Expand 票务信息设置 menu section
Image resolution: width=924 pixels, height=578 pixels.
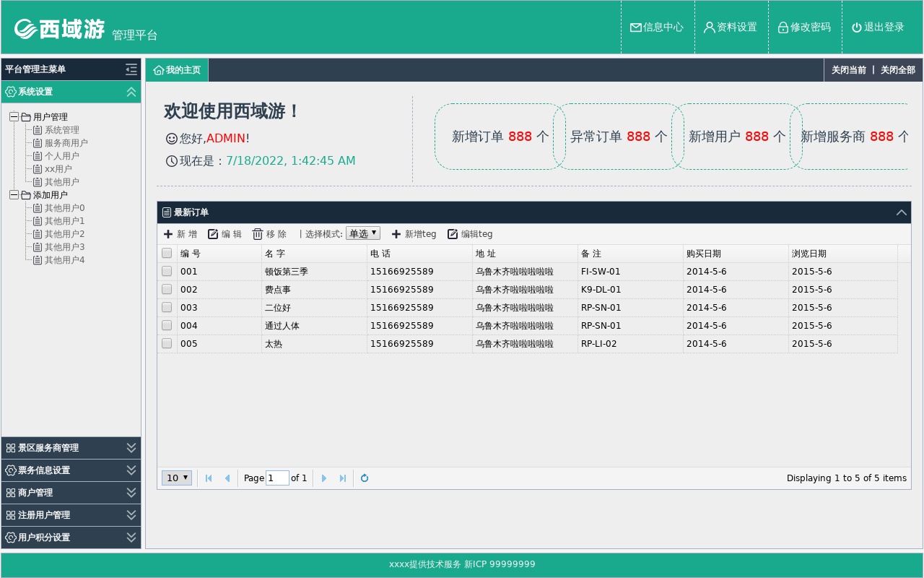[71, 470]
